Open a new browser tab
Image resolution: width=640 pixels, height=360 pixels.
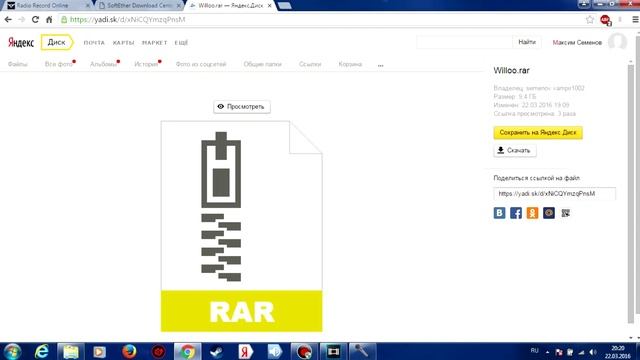tap(284, 6)
